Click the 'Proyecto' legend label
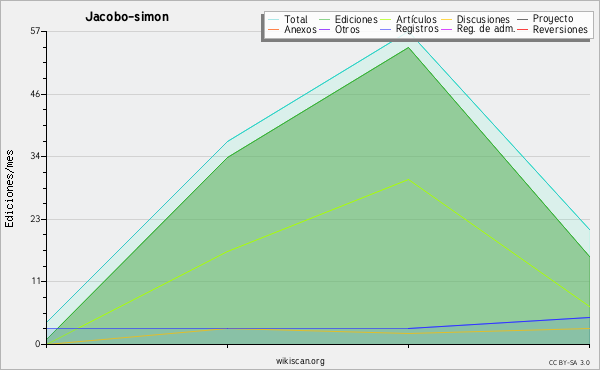This screenshot has height=370, width=600. coord(553,19)
